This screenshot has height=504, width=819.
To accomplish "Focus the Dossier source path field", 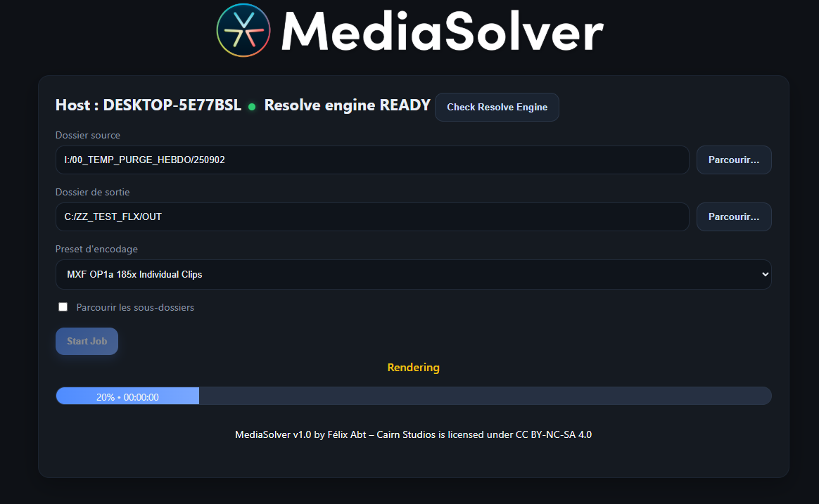I will click(x=372, y=160).
